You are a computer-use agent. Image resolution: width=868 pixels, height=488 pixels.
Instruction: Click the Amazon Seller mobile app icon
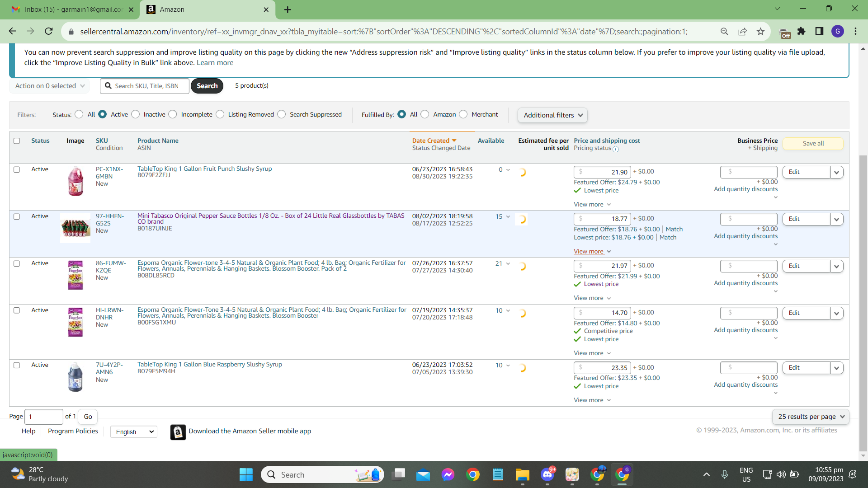178,432
